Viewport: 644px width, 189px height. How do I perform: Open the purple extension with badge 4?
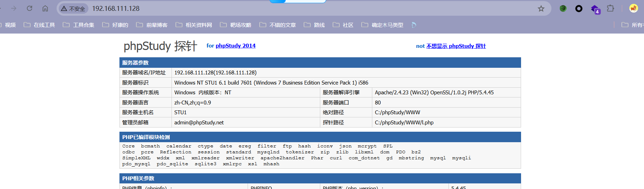(x=595, y=9)
